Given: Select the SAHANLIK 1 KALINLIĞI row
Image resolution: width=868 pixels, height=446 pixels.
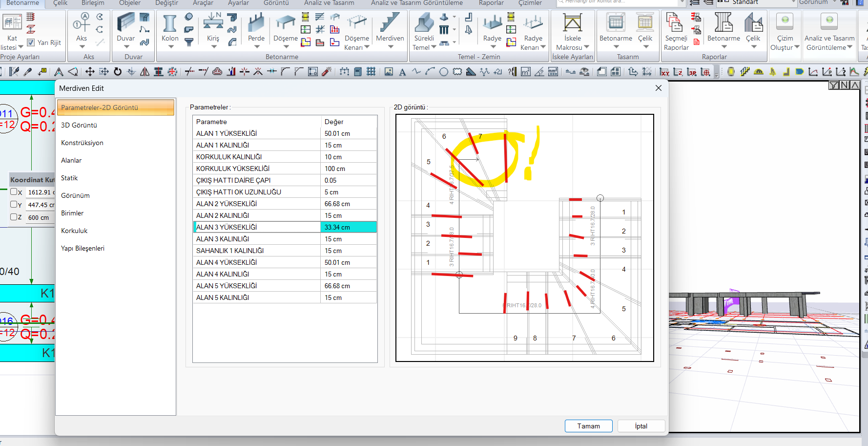Looking at the screenshot, I should click(x=285, y=251).
